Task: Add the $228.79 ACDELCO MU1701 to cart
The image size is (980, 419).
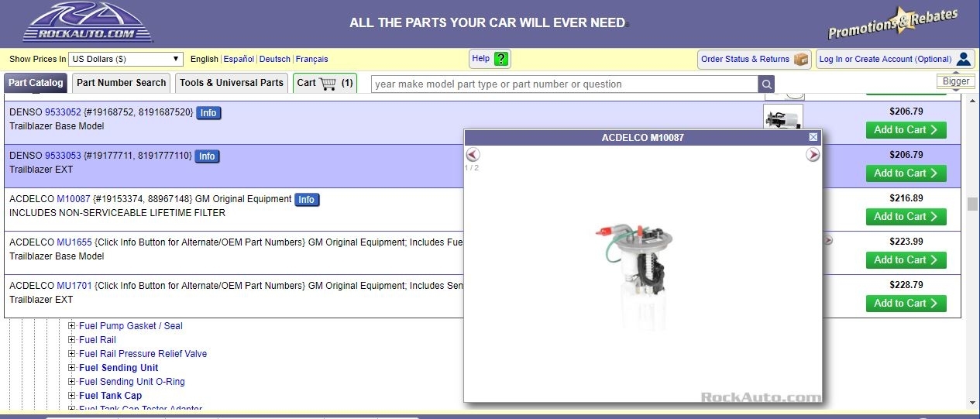Action: (x=906, y=304)
